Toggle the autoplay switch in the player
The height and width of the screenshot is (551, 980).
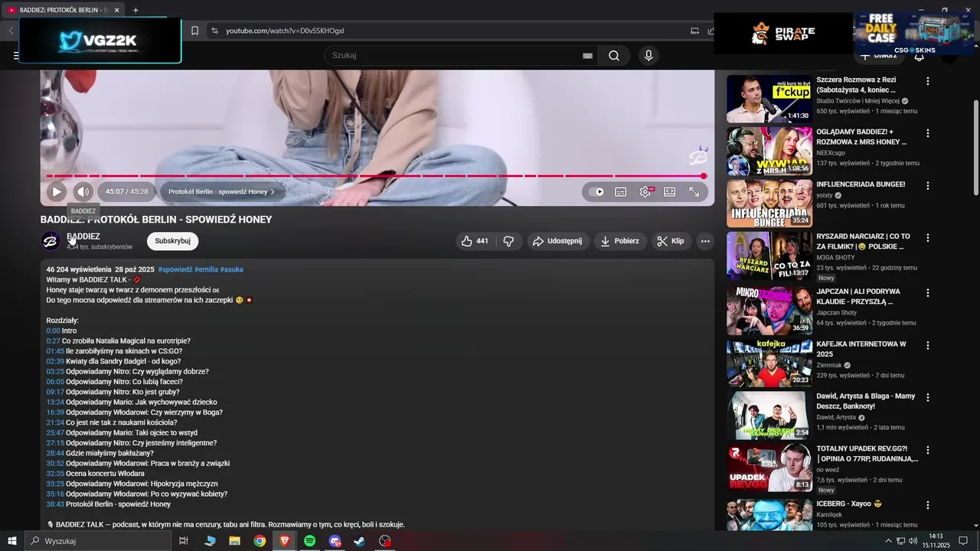(x=596, y=192)
